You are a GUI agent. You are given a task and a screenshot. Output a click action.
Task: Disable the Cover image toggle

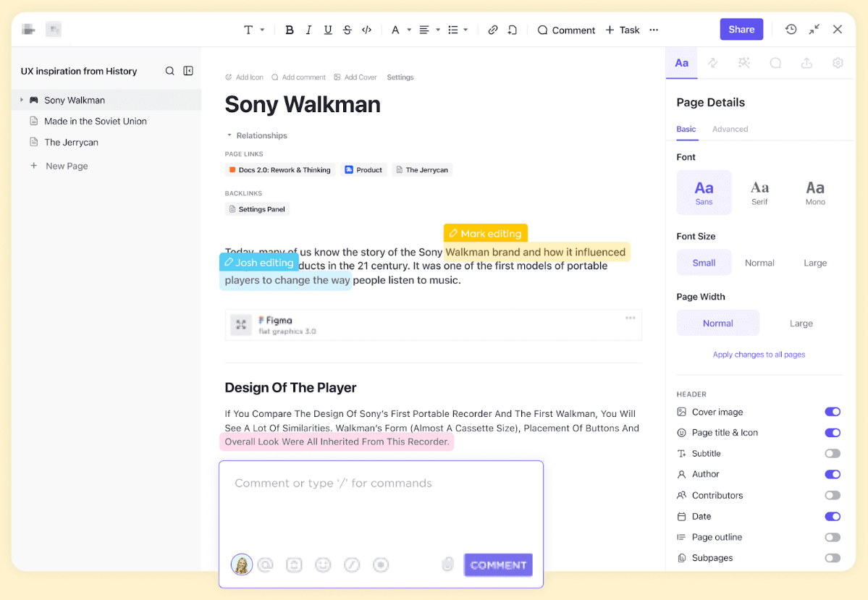[x=833, y=411]
